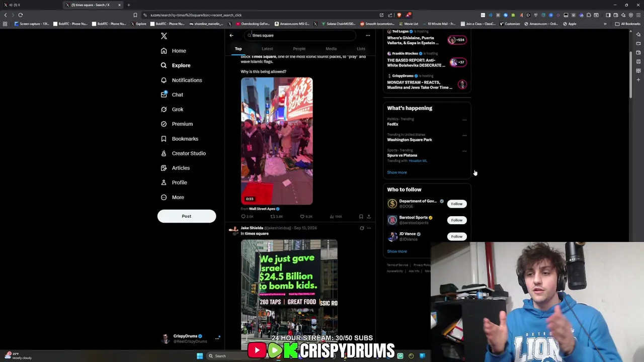644x362 pixels.
Task: Open the Windows Start menu
Action: click(200, 356)
